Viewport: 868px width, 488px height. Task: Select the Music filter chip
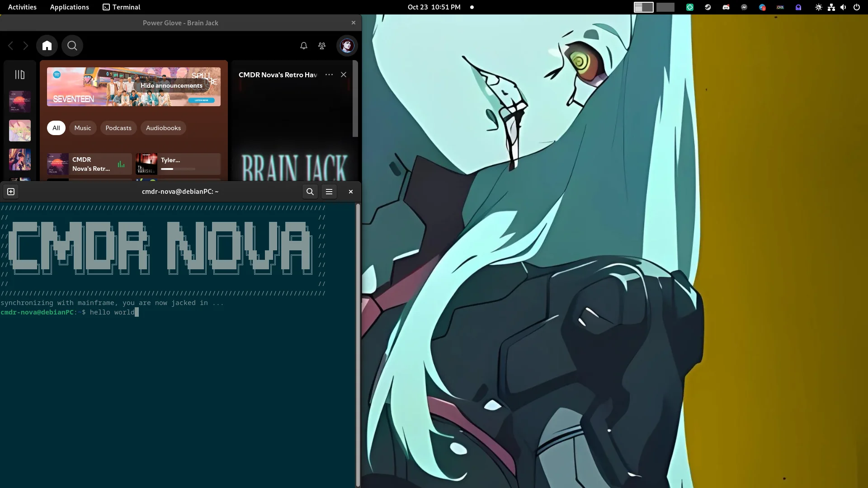click(83, 128)
